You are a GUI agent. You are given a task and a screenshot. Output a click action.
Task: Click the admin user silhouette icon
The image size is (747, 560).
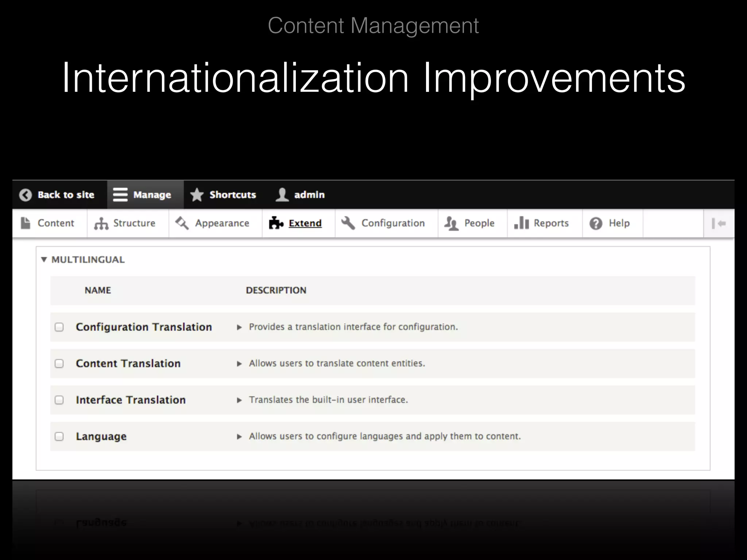(282, 195)
